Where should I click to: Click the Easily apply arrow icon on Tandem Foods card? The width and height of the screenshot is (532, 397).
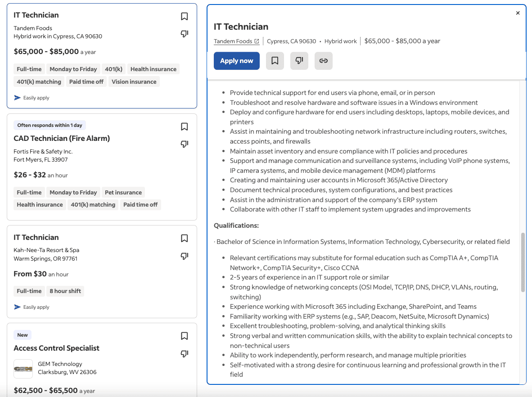tap(17, 98)
